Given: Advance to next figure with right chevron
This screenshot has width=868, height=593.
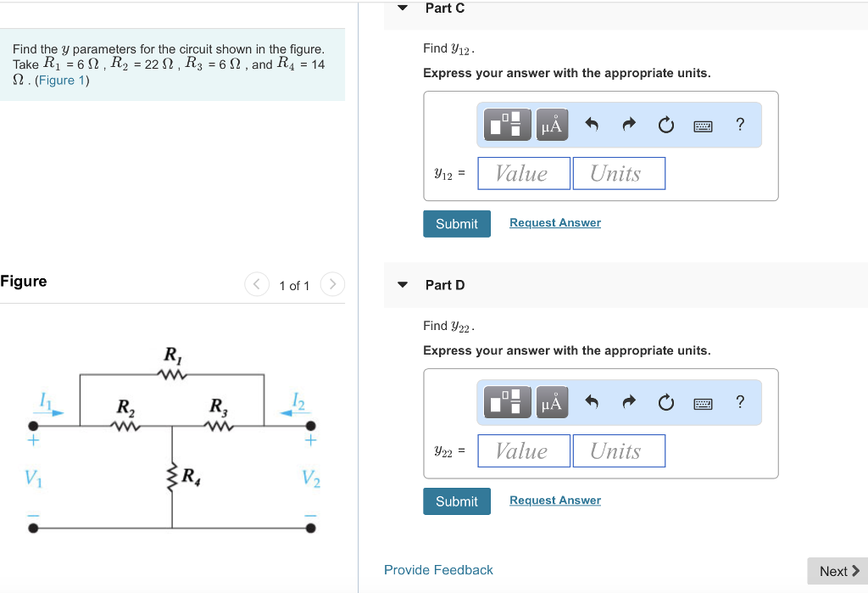Looking at the screenshot, I should pos(331,284).
